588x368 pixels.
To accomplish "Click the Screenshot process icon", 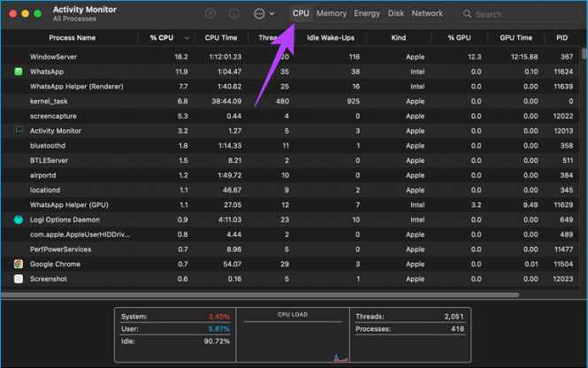I will click(19, 279).
